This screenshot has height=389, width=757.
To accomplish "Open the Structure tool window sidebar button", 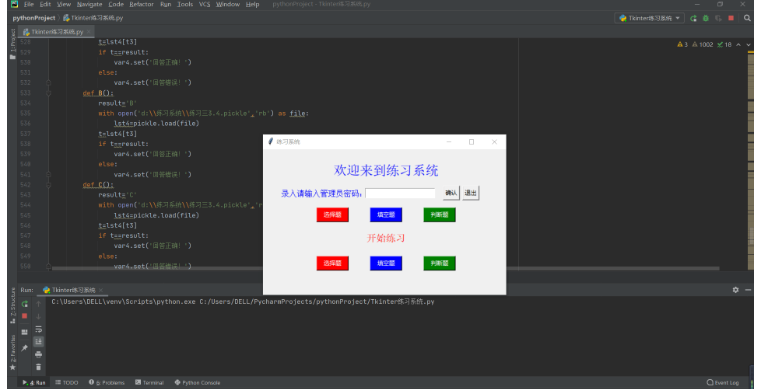I will (x=13, y=305).
